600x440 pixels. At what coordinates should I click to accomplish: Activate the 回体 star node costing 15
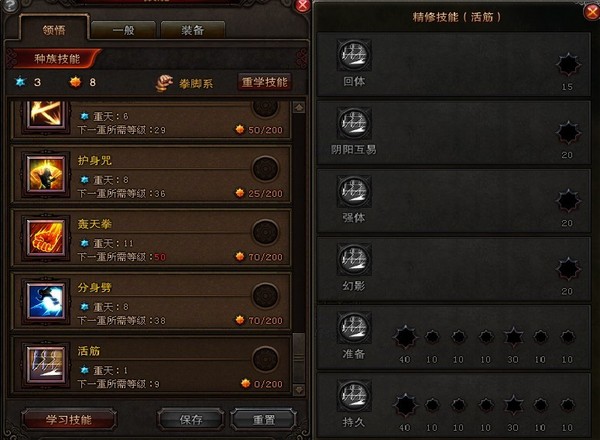(x=568, y=64)
